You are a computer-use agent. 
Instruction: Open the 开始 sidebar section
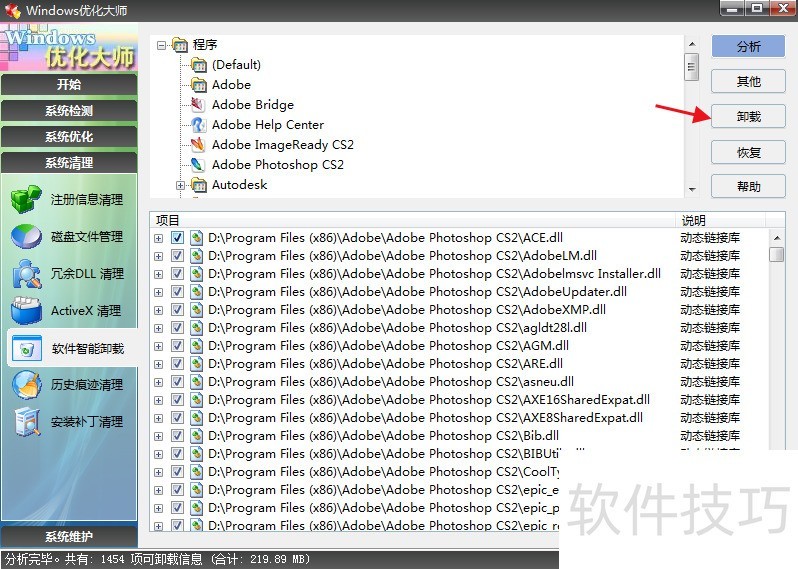pyautogui.click(x=69, y=84)
